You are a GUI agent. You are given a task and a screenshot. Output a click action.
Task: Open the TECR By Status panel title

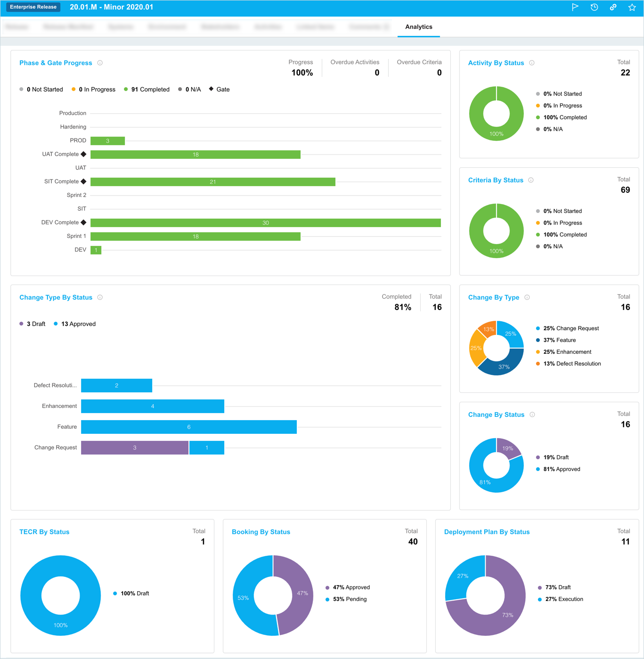44,532
